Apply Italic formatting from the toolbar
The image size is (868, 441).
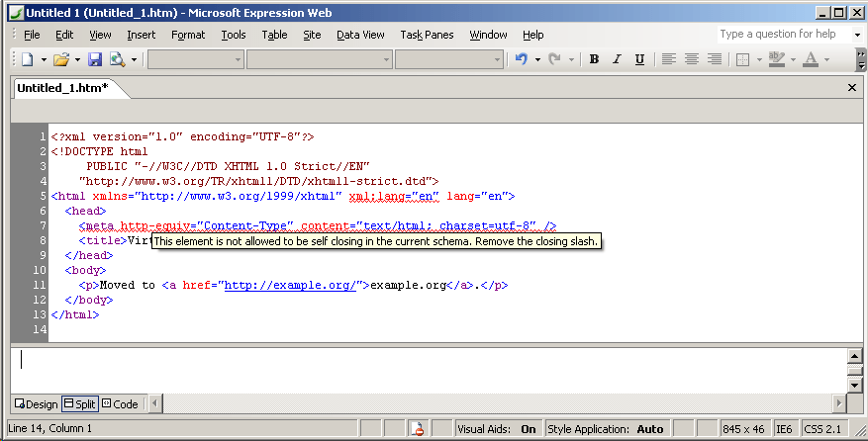(x=617, y=59)
